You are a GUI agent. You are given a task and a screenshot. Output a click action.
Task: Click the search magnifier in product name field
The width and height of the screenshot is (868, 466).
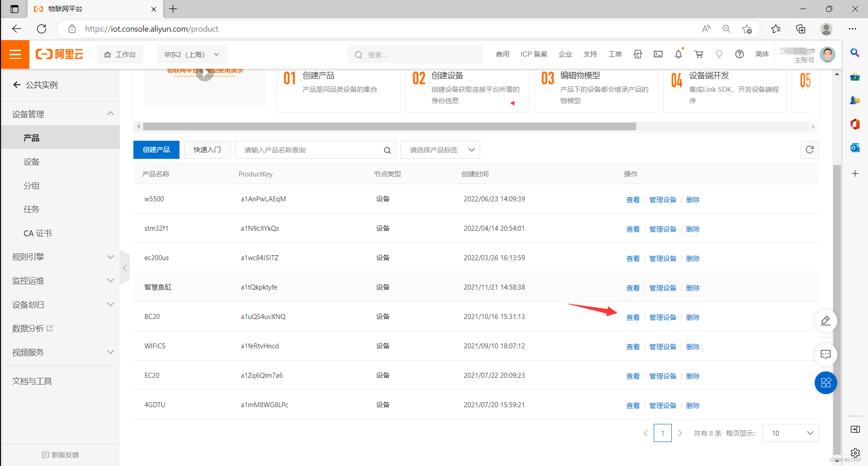387,150
